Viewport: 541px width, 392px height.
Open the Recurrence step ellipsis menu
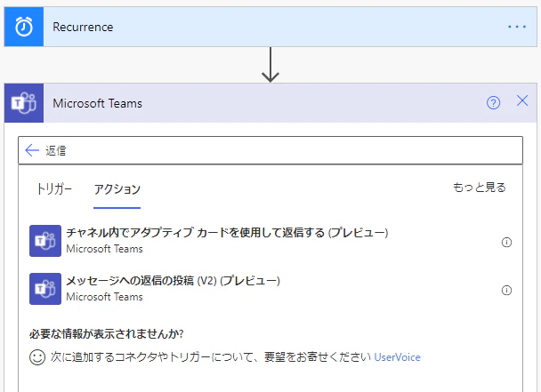tap(516, 27)
